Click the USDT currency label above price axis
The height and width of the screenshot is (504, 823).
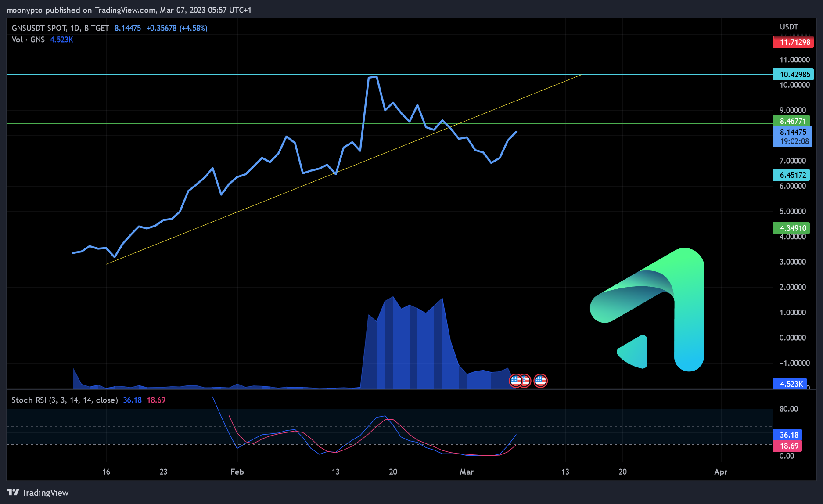tap(789, 27)
